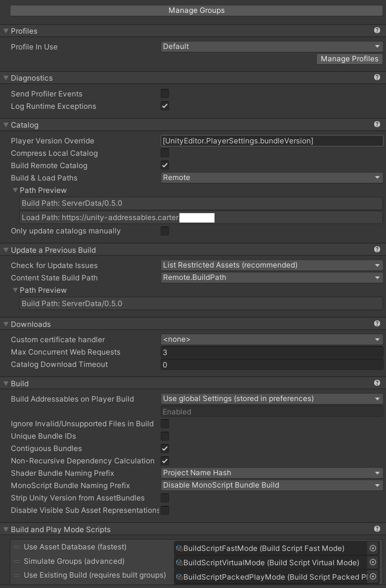Open help for the Downloads section
386x588 pixels.
click(x=377, y=324)
